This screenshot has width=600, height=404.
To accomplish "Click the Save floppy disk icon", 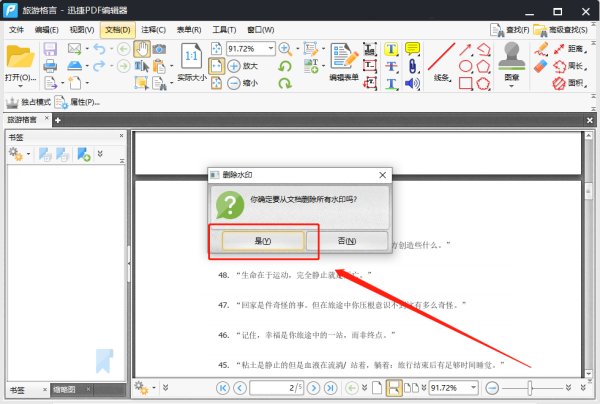I will [x=50, y=49].
